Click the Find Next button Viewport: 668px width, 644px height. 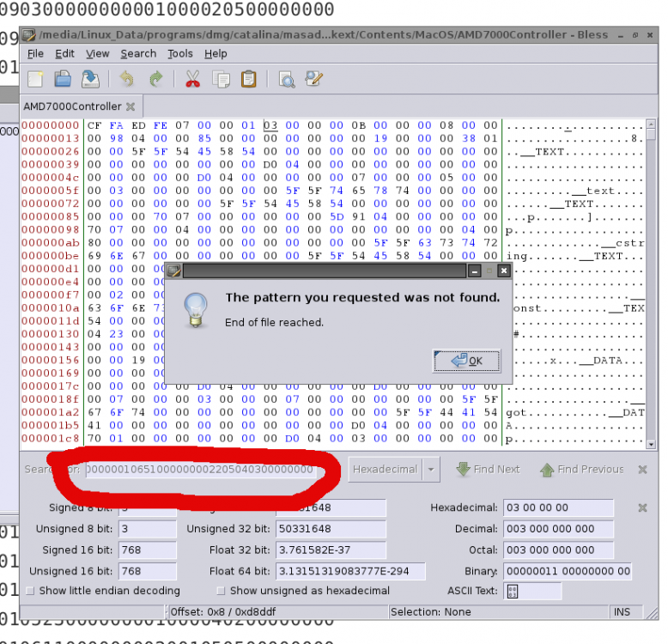click(488, 470)
